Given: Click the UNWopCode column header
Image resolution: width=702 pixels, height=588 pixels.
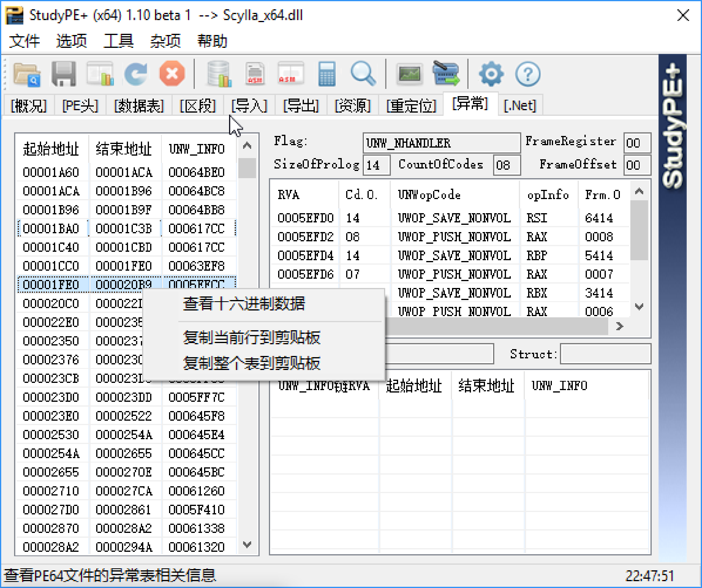Looking at the screenshot, I should pos(455,195).
